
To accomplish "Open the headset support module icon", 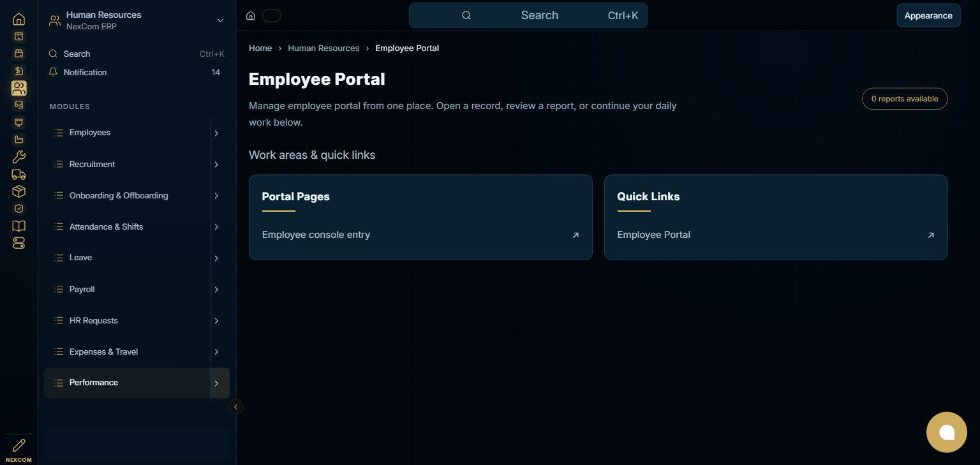I will tap(19, 105).
